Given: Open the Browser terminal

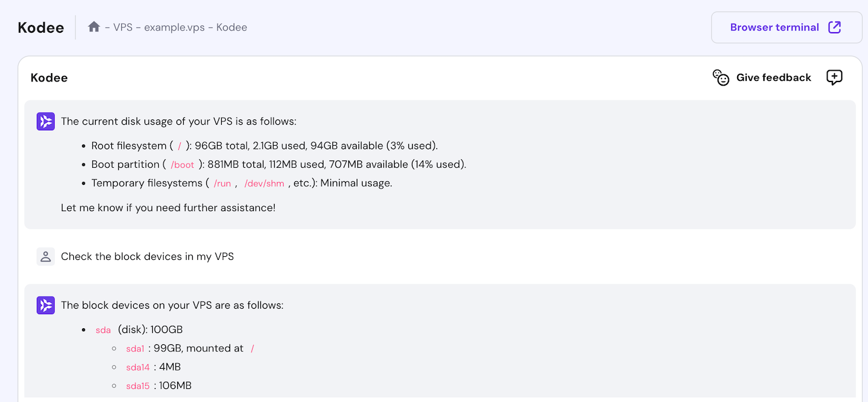Looking at the screenshot, I should [775, 27].
